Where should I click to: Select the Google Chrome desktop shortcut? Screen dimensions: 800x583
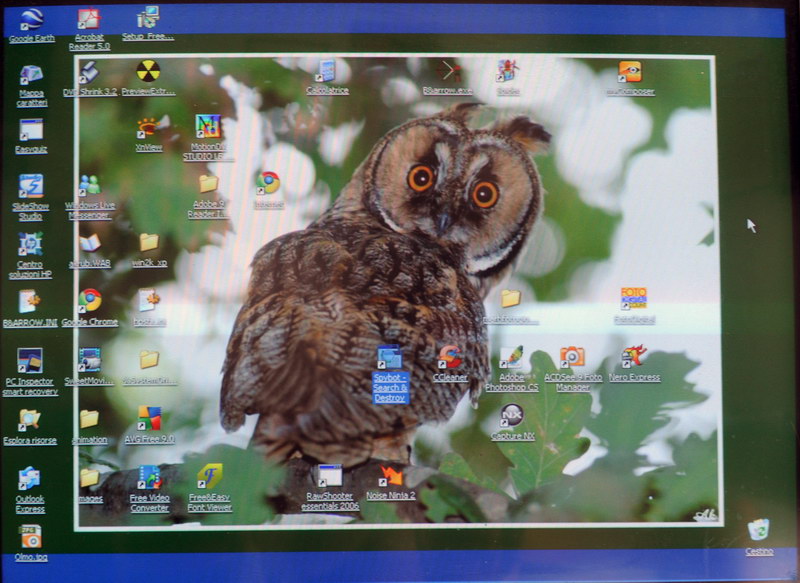click(x=90, y=300)
